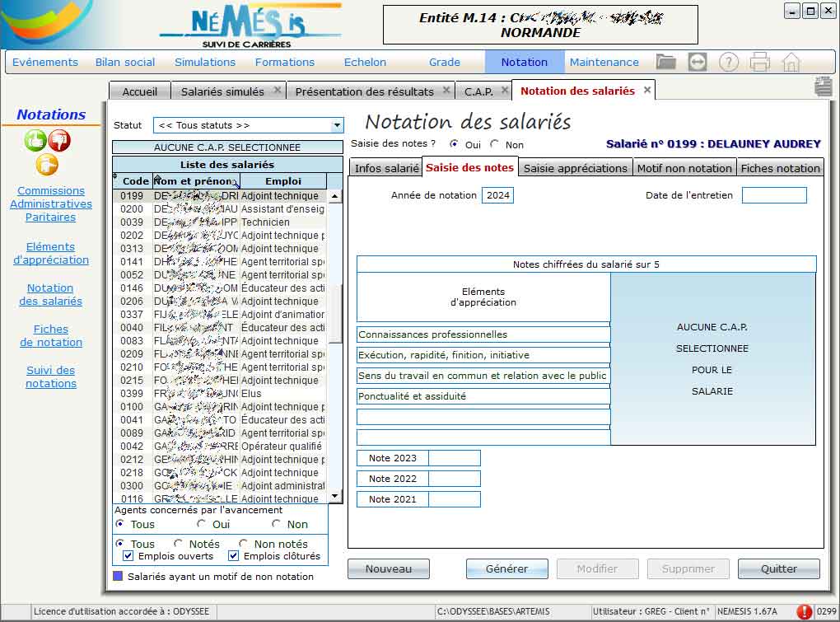This screenshot has height=622, width=840.
Task: Click the printer icon
Action: click(759, 62)
